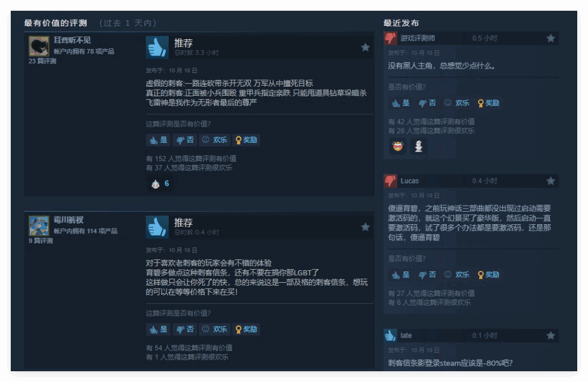Click the thumbs-down icon beside Lucas
Screen dimensions: 588x382
click(391, 181)
